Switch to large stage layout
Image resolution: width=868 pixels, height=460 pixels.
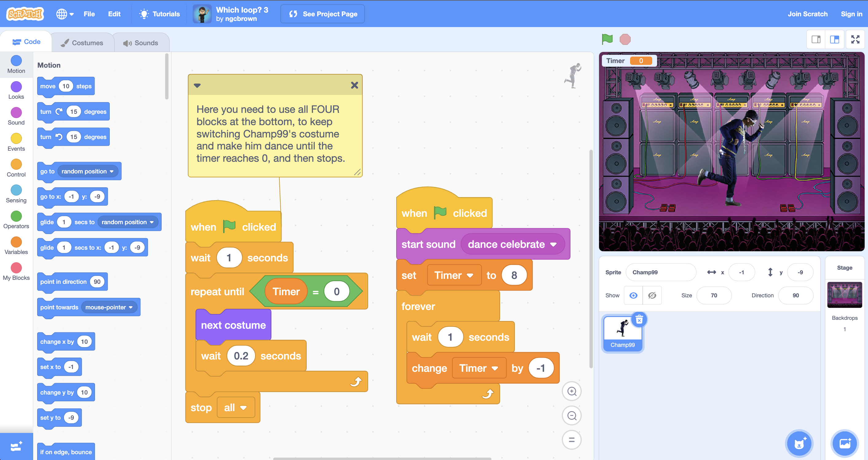coord(834,39)
